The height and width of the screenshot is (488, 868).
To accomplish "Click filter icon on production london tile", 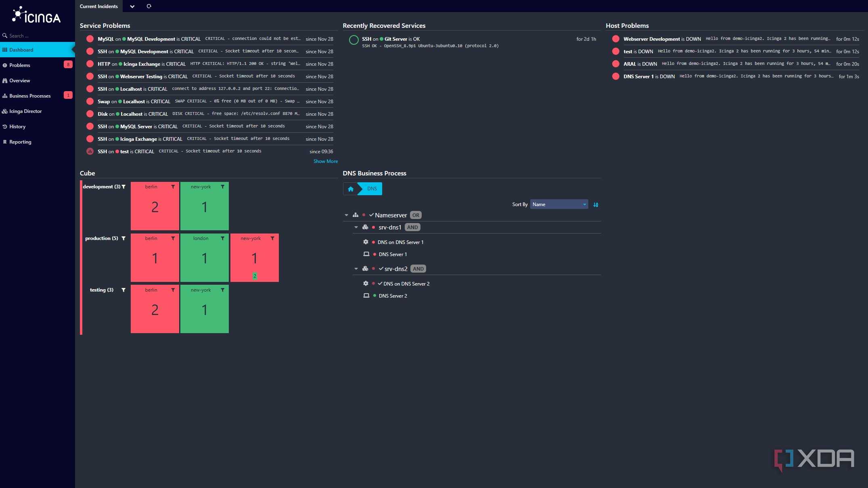I will [x=222, y=238].
